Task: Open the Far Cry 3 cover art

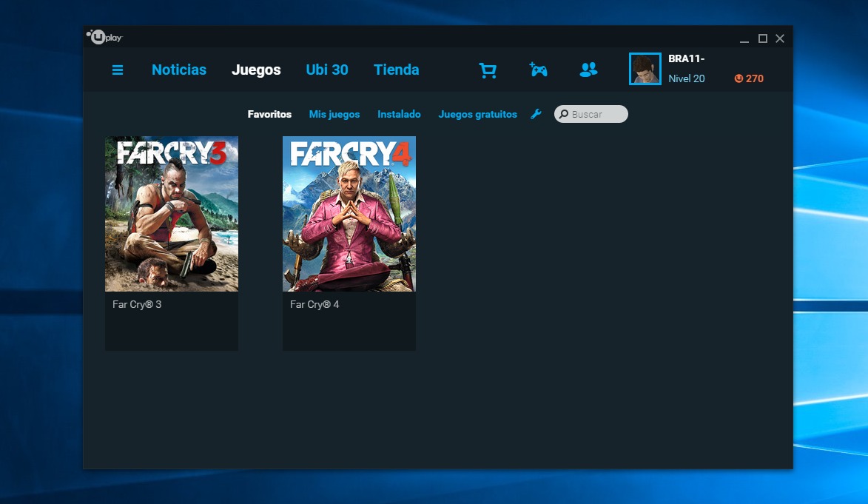Action: [172, 214]
